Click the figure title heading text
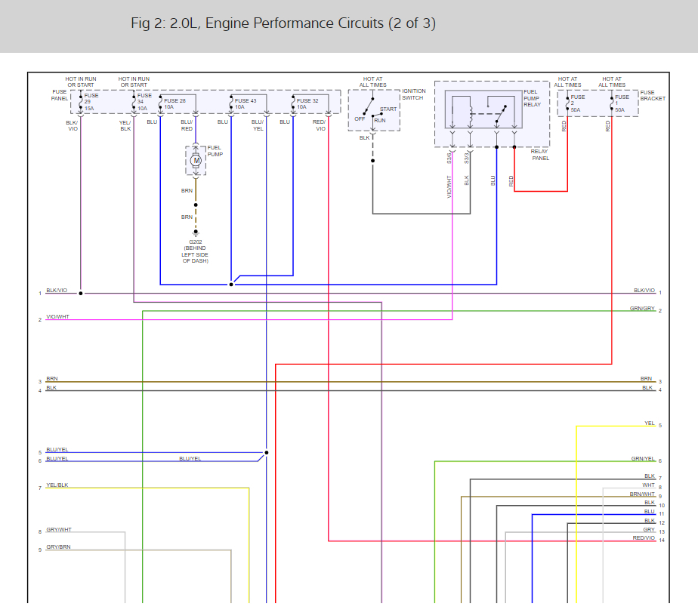The height and width of the screenshot is (616, 698). pos(283,23)
